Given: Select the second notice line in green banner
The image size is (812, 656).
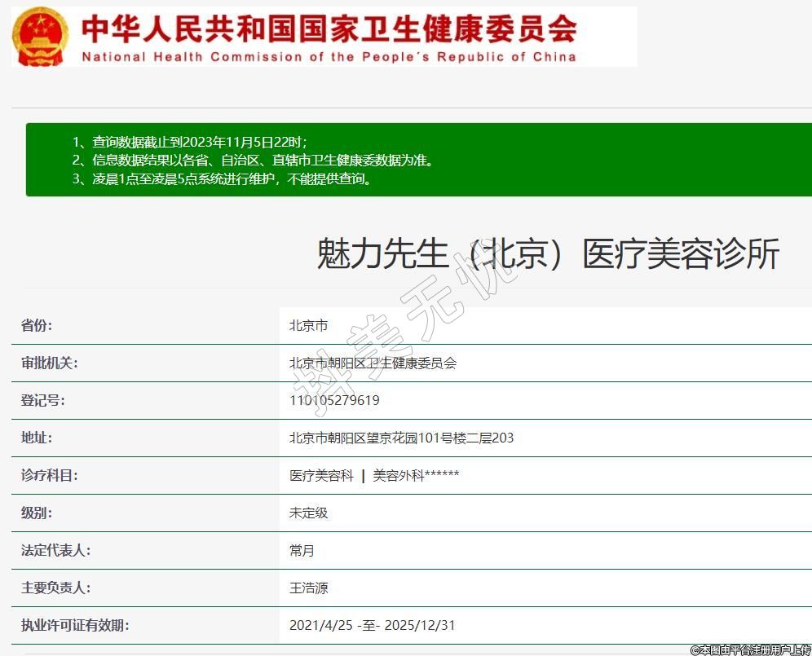Looking at the screenshot, I should pyautogui.click(x=253, y=161).
